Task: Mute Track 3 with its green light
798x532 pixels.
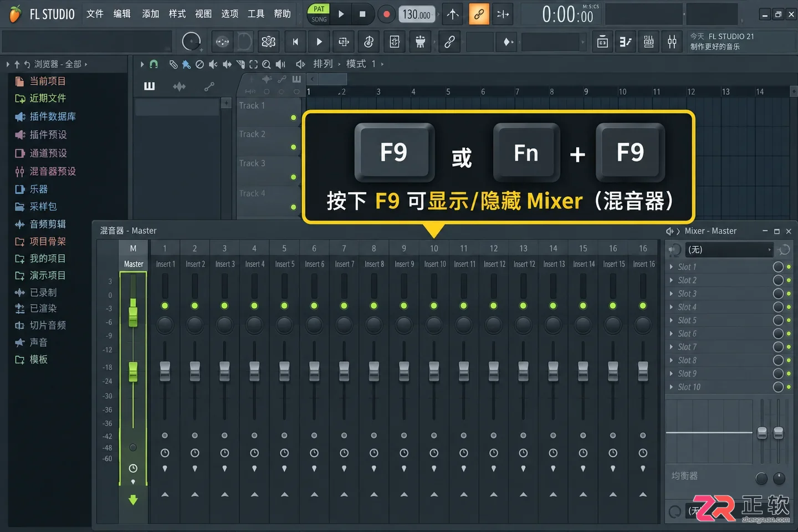Action: coord(293,177)
